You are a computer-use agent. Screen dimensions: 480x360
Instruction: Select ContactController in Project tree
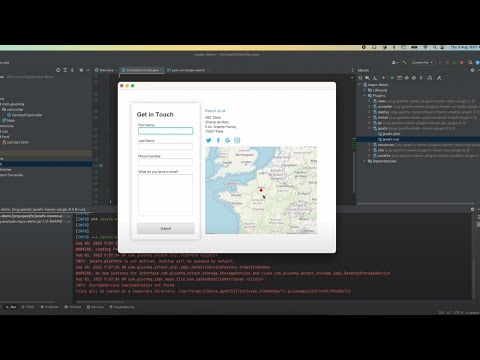tap(25, 115)
